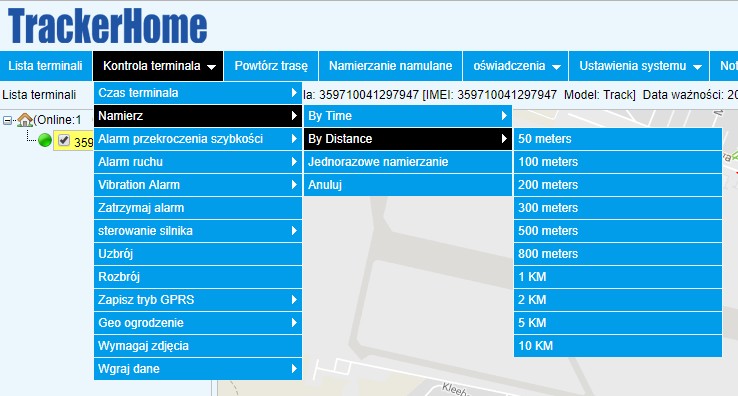Toggle the checkbox beside terminal 359
This screenshot has height=396, width=738.
pyautogui.click(x=64, y=140)
